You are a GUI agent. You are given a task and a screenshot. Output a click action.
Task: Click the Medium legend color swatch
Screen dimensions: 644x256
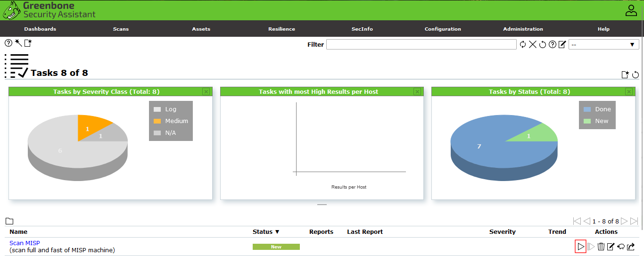coord(157,121)
